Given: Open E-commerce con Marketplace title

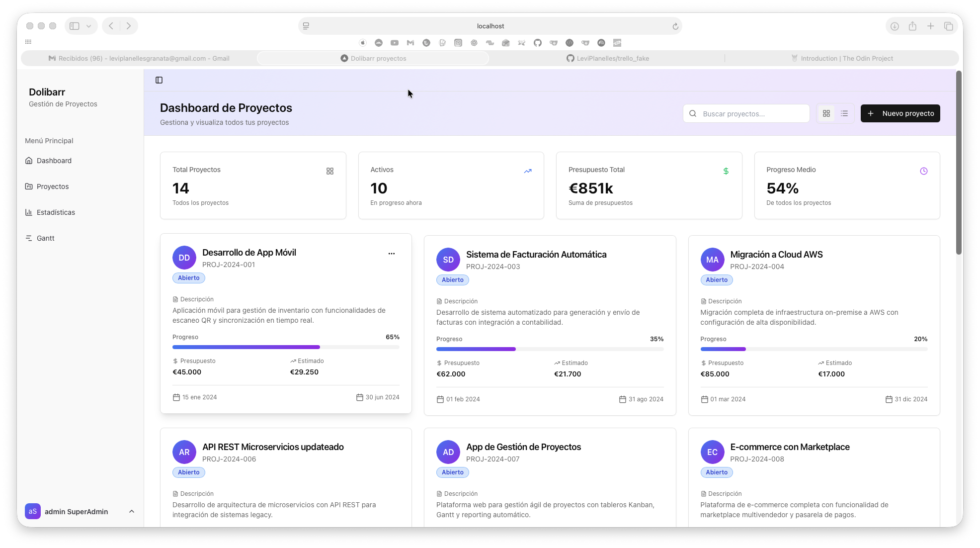Looking at the screenshot, I should coord(790,447).
